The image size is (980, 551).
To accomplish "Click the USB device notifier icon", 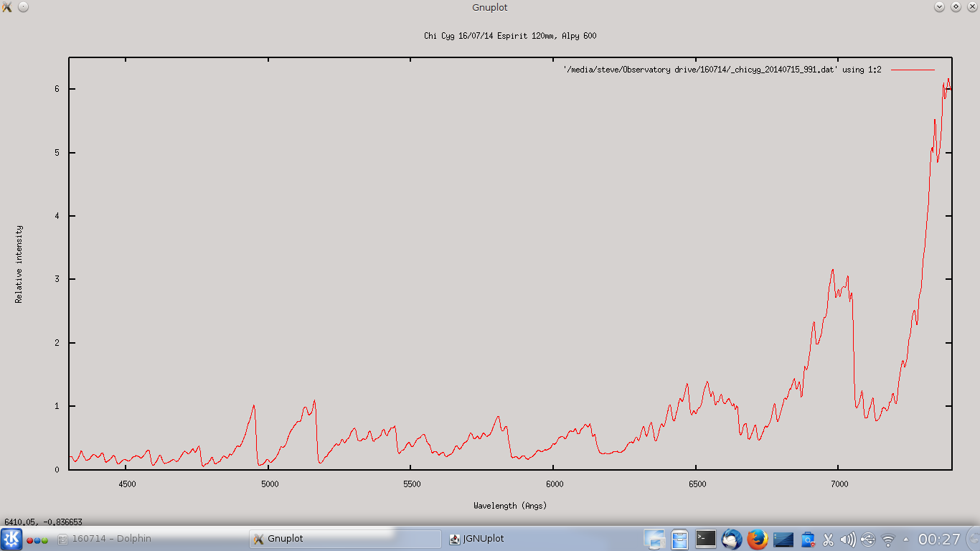I will click(868, 540).
